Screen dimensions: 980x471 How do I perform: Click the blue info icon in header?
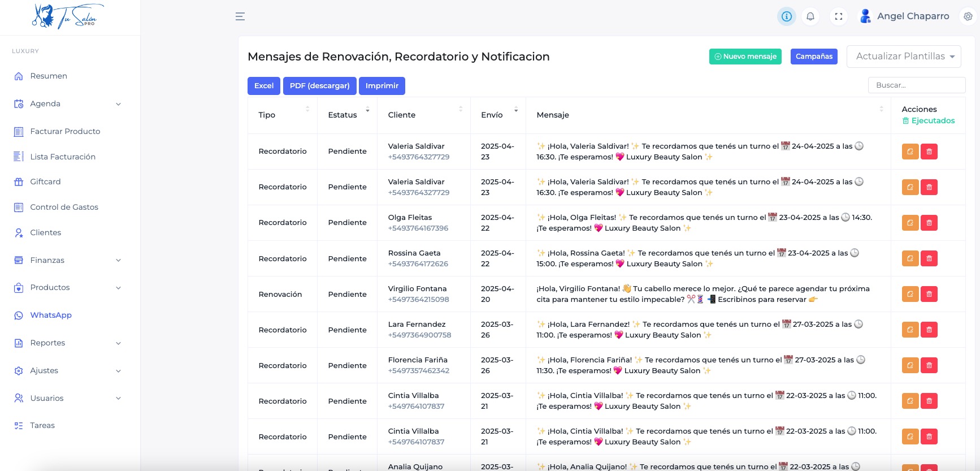pos(786,16)
